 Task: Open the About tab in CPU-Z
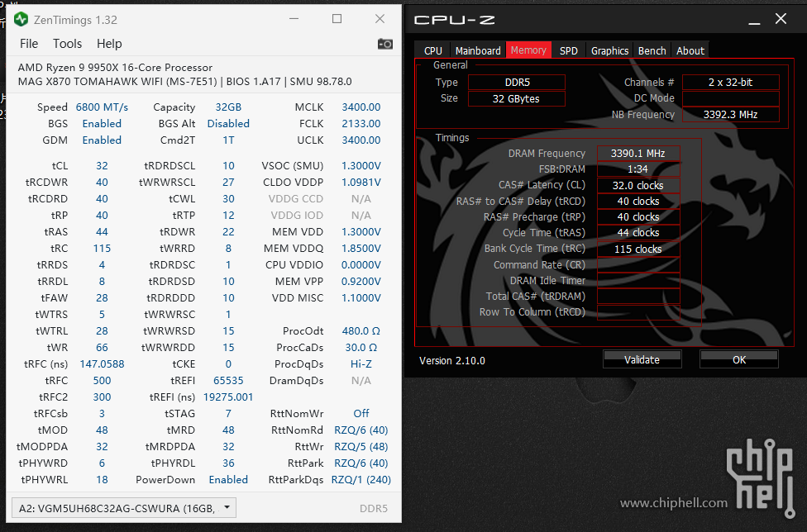click(690, 50)
